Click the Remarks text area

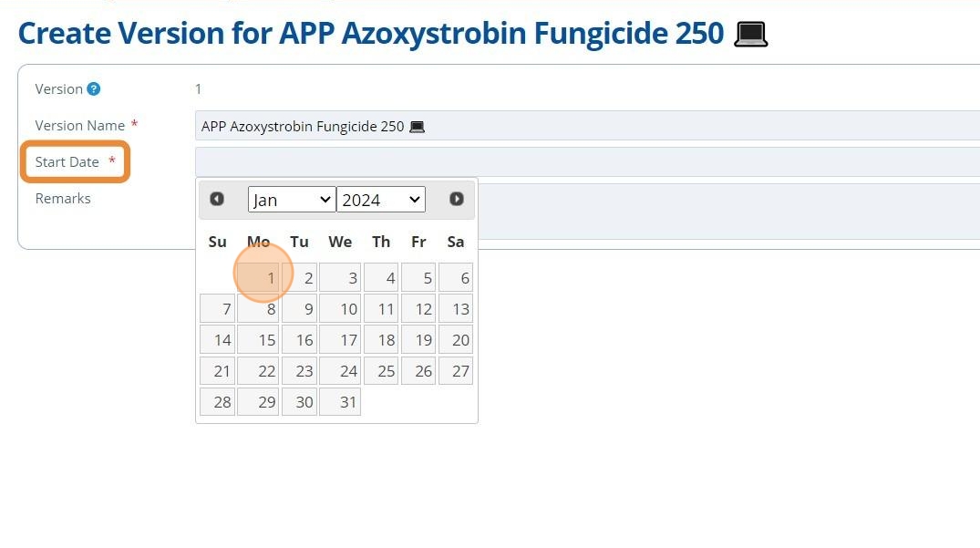pos(729,212)
